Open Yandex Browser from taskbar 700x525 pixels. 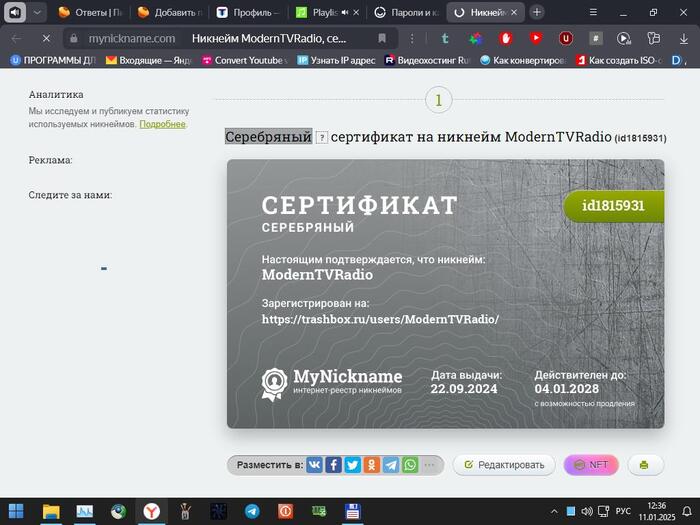tap(152, 512)
